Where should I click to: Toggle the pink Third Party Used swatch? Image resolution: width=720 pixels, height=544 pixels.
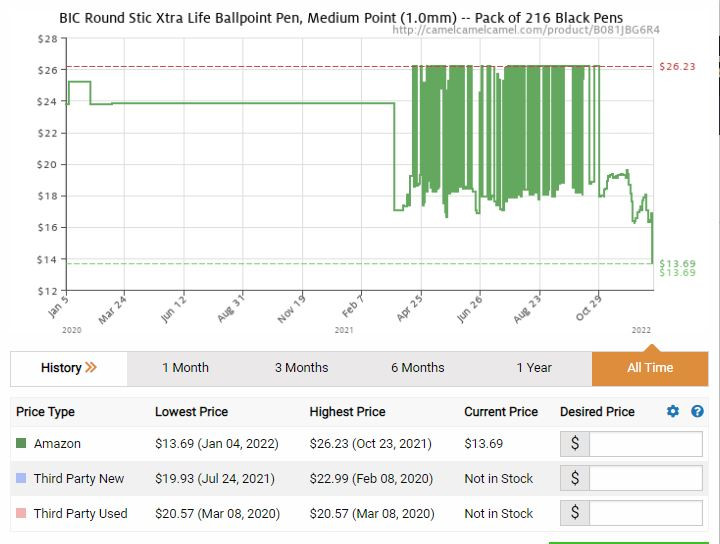(x=21, y=513)
